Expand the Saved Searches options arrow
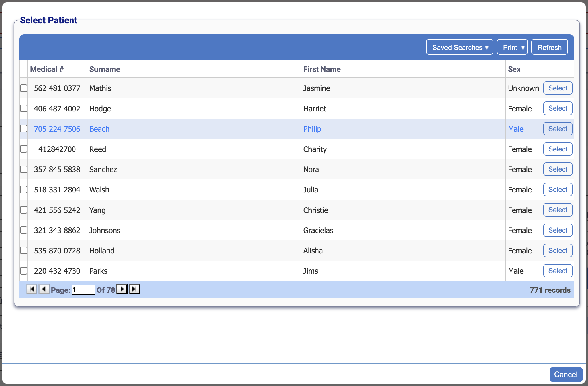Viewport: 588px width, 386px height. (x=487, y=47)
